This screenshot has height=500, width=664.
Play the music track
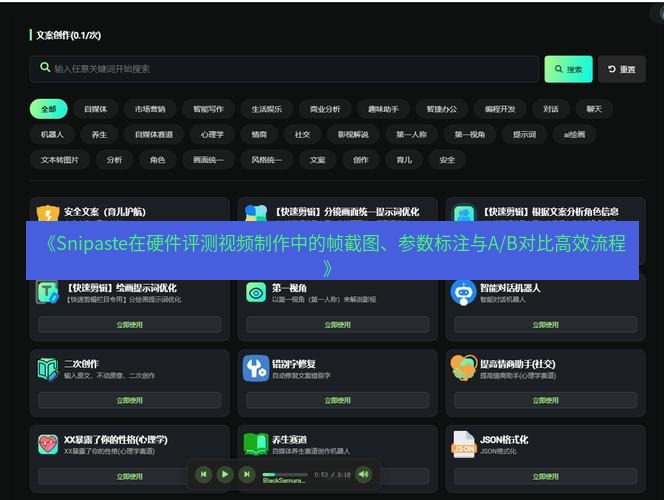tap(225, 474)
